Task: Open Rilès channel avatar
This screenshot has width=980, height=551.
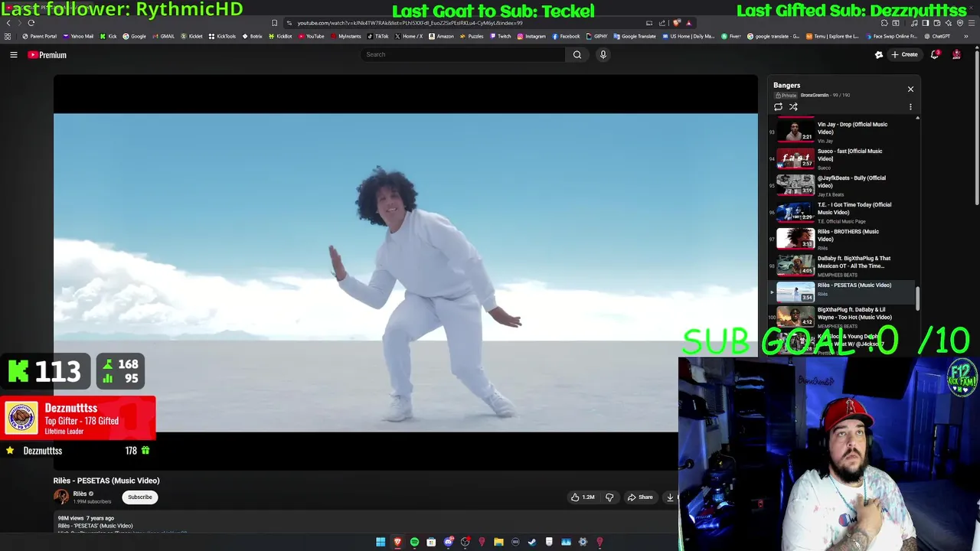Action: 61,497
